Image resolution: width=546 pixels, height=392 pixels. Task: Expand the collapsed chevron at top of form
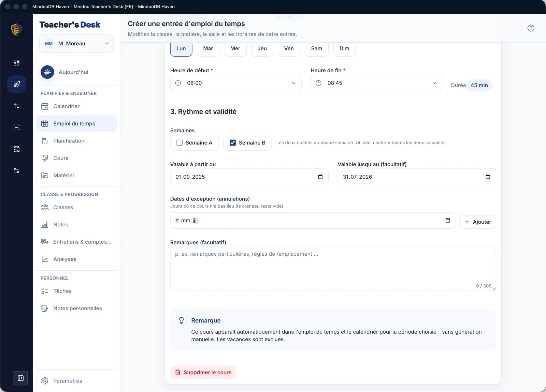click(x=289, y=16)
